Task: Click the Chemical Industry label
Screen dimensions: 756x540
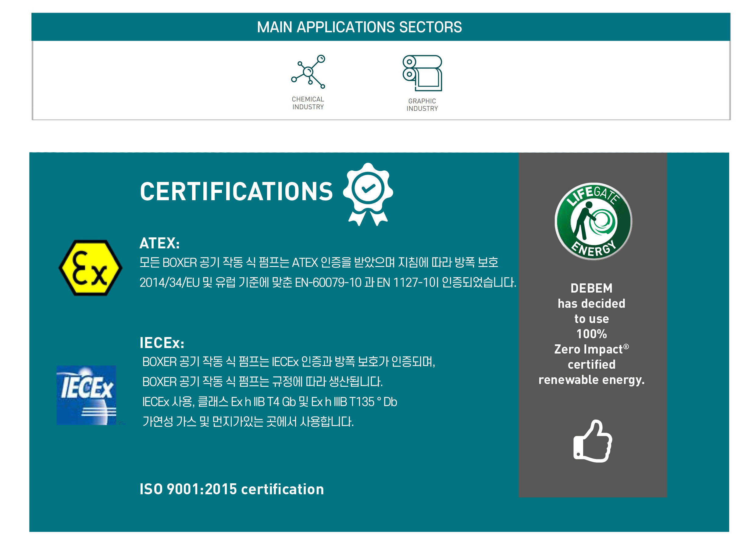Action: (308, 103)
